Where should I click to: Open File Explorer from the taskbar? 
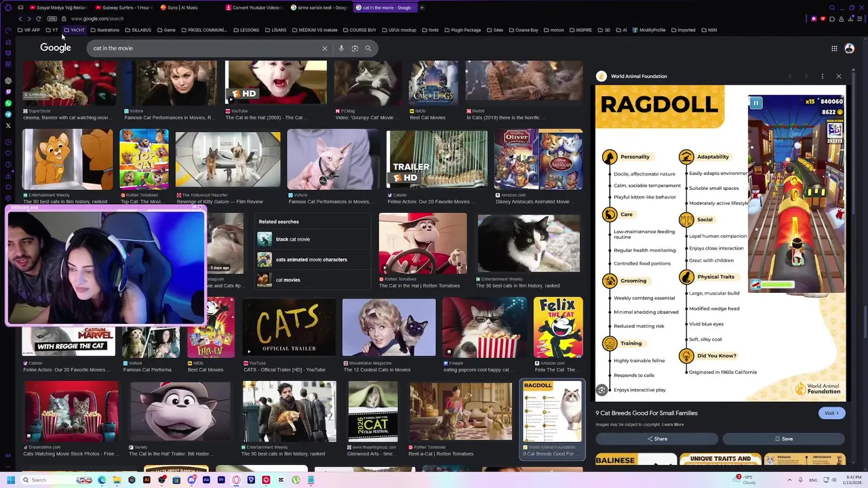click(117, 480)
